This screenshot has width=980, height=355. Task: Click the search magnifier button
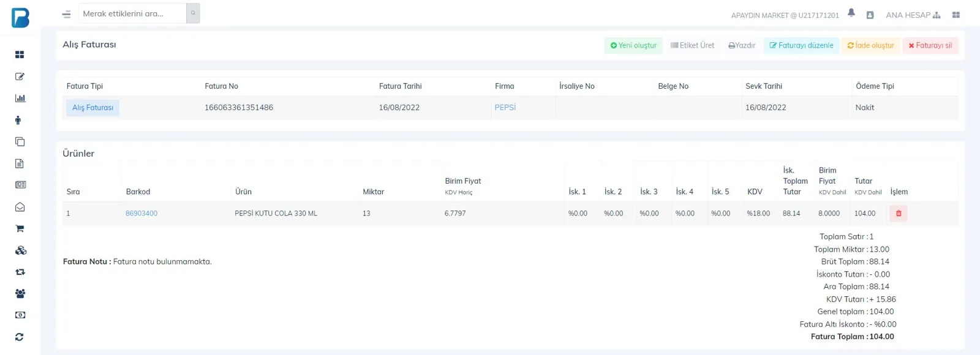pos(193,13)
